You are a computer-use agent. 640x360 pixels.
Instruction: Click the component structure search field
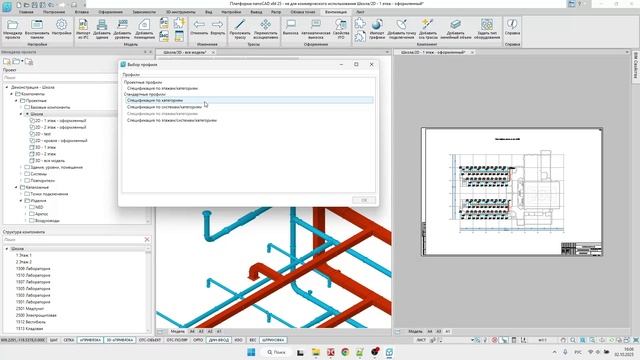pos(73,240)
